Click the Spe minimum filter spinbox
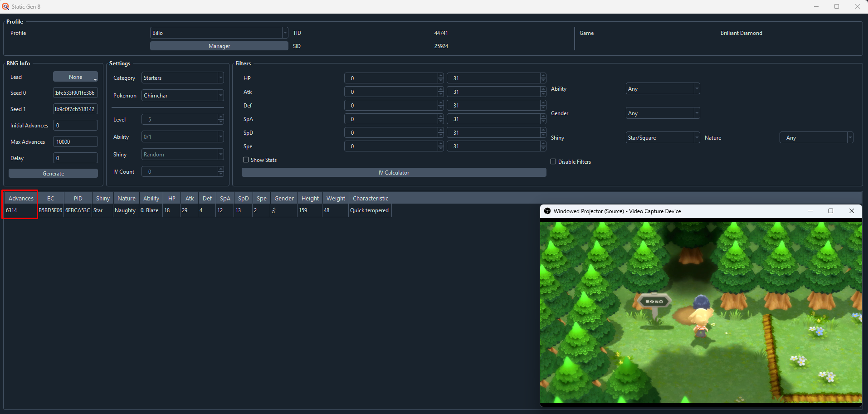 coord(394,146)
